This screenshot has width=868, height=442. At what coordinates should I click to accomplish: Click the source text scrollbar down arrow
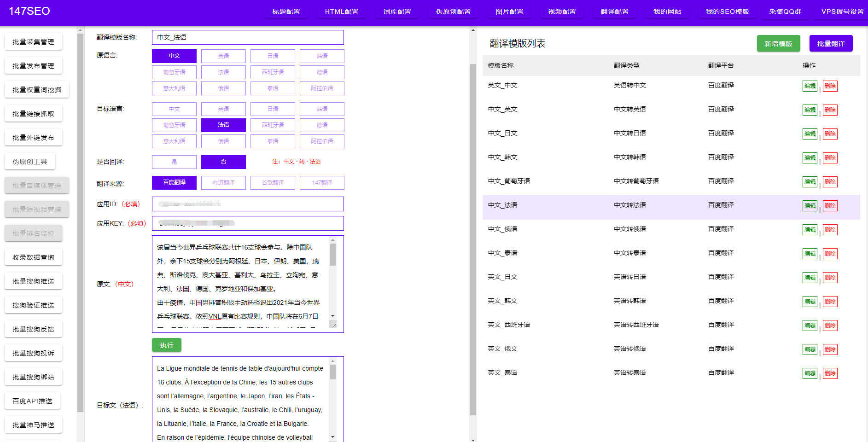[332, 316]
